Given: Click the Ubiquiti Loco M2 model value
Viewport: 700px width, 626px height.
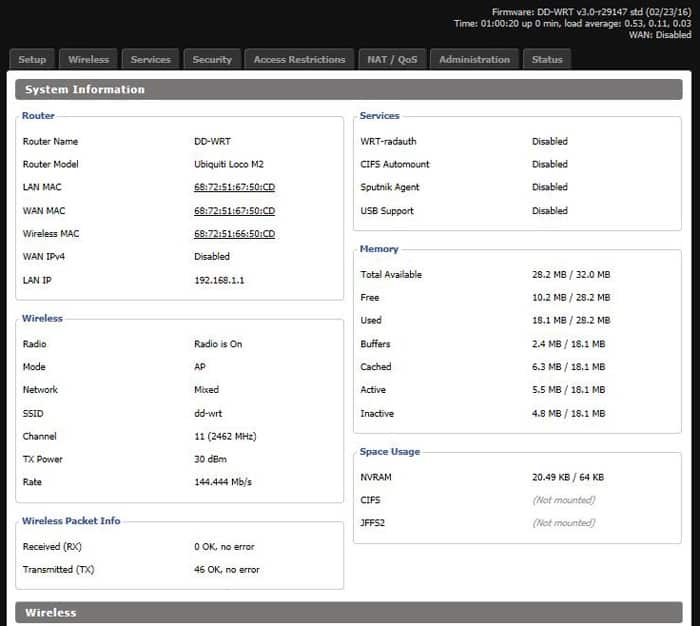Looking at the screenshot, I should click(229, 164).
